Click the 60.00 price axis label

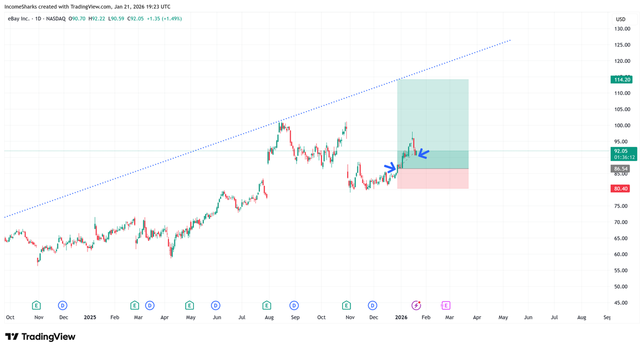(x=621, y=254)
